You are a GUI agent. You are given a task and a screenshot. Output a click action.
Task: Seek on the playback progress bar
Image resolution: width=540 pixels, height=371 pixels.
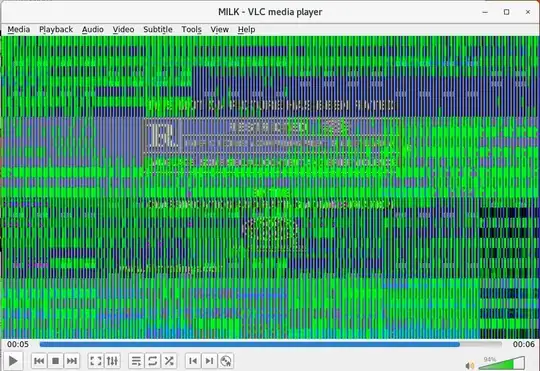point(271,344)
